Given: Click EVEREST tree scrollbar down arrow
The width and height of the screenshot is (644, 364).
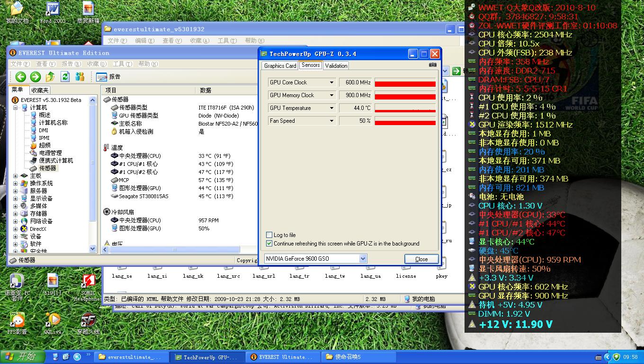Looking at the screenshot, I should (x=93, y=249).
